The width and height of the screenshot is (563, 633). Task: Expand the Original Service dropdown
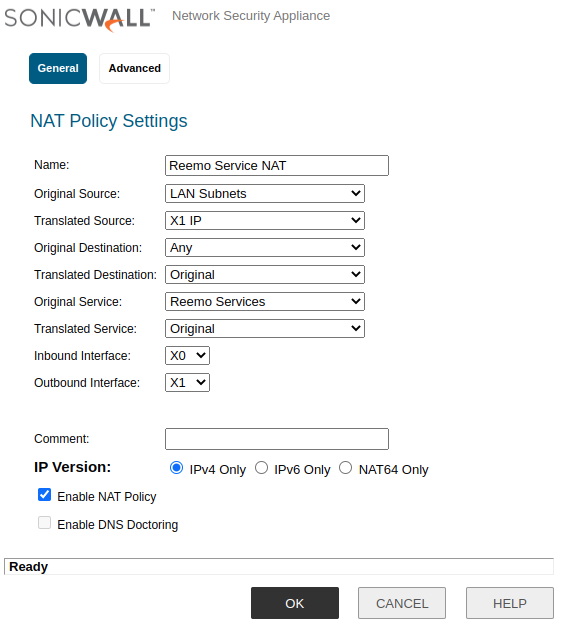coord(265,302)
